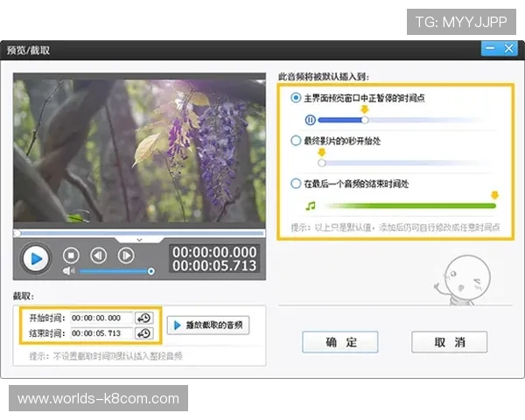Collapse the preview via small chevron arrow

pos(139,239)
